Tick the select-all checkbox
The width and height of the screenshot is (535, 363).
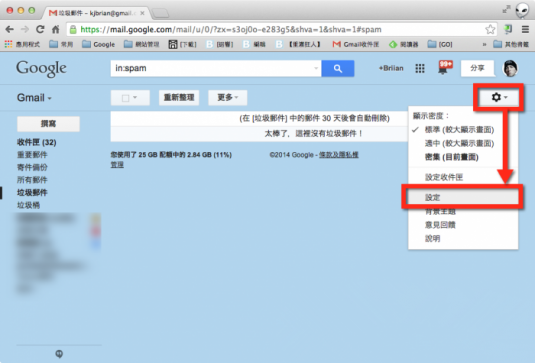point(126,98)
